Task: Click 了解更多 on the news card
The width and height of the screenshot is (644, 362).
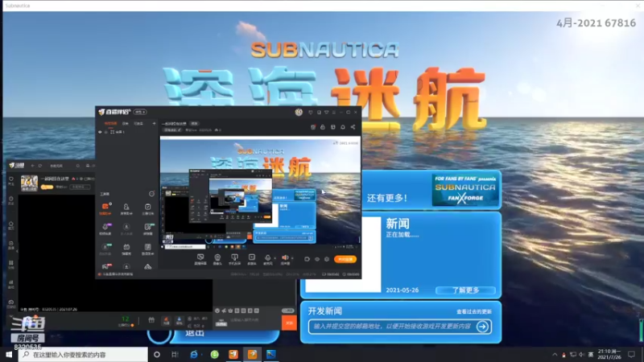Action: click(x=466, y=290)
